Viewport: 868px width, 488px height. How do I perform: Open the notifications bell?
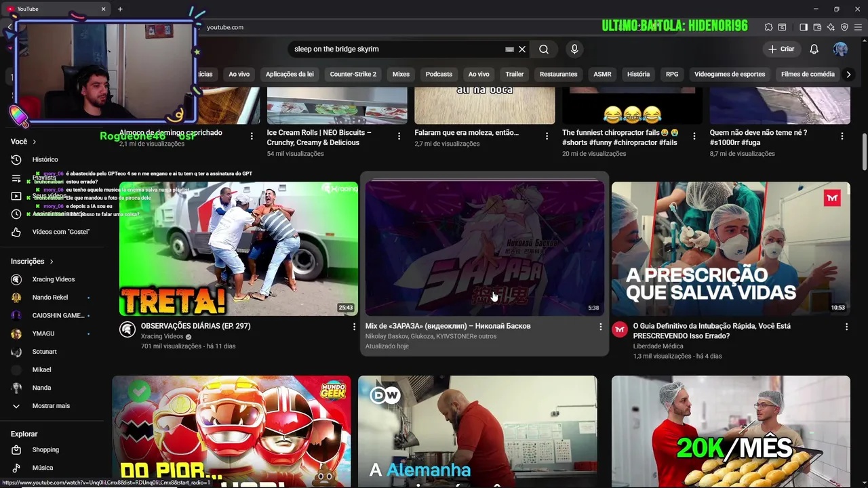pos(814,49)
